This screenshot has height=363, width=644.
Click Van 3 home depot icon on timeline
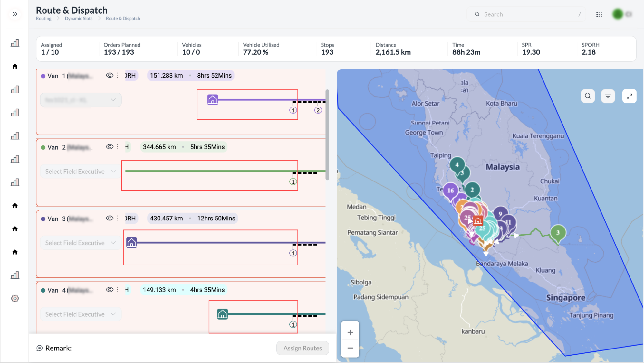tap(131, 242)
